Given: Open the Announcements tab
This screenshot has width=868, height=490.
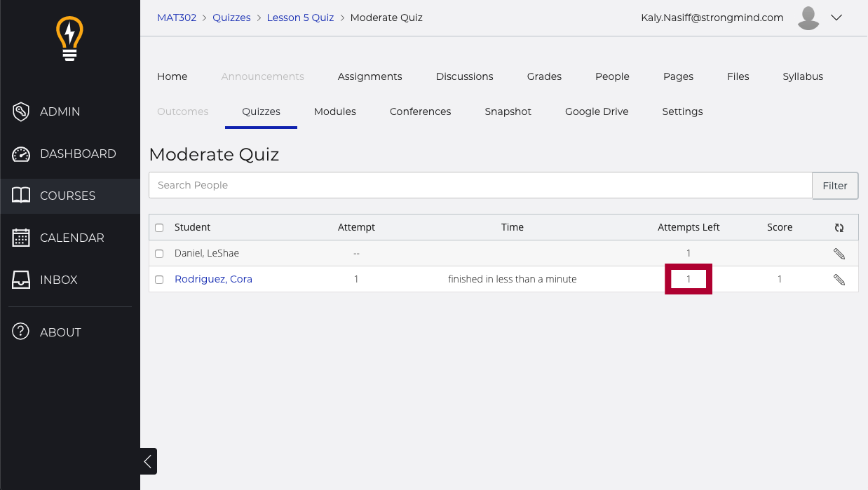Looking at the screenshot, I should (262, 76).
